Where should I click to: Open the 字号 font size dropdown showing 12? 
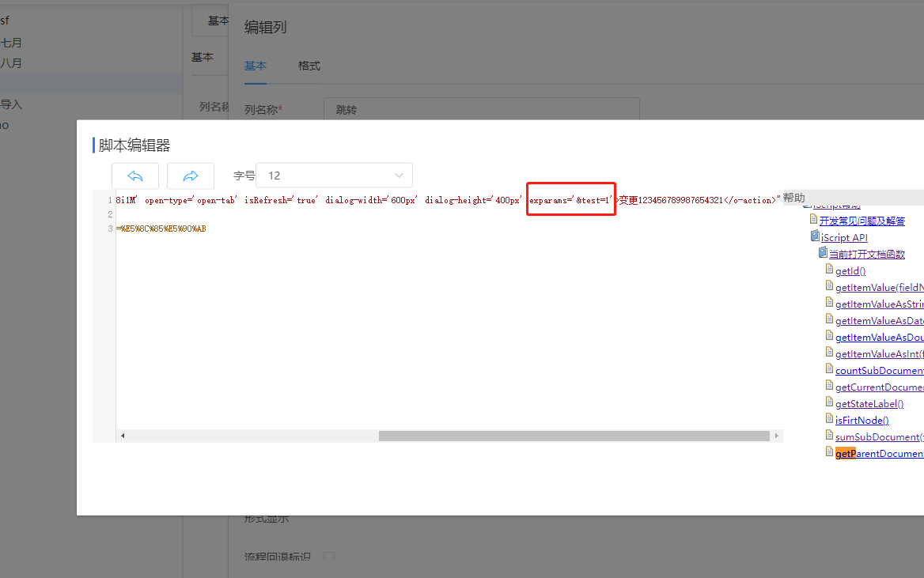[x=334, y=176]
